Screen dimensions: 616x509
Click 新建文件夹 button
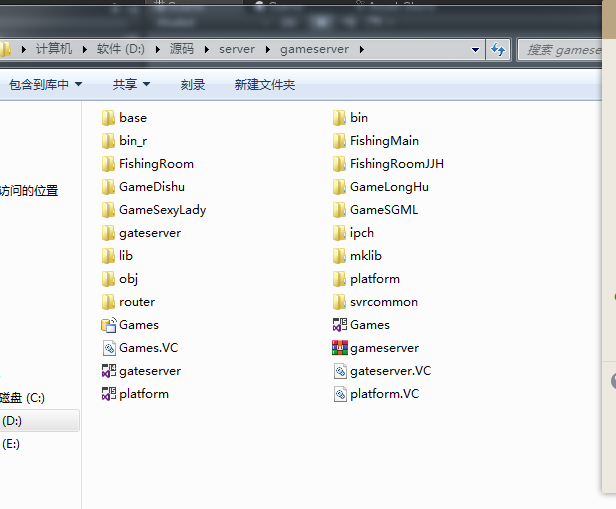pyautogui.click(x=264, y=85)
